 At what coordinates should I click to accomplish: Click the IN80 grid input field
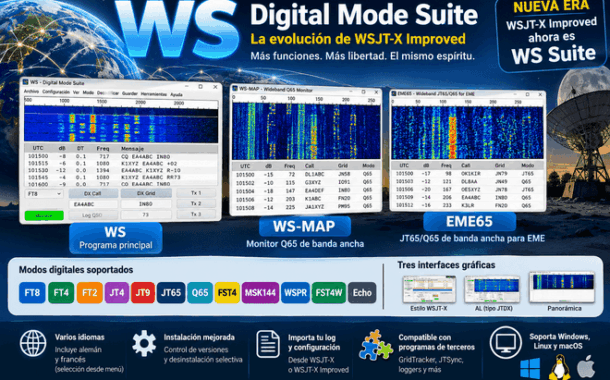[146, 204]
